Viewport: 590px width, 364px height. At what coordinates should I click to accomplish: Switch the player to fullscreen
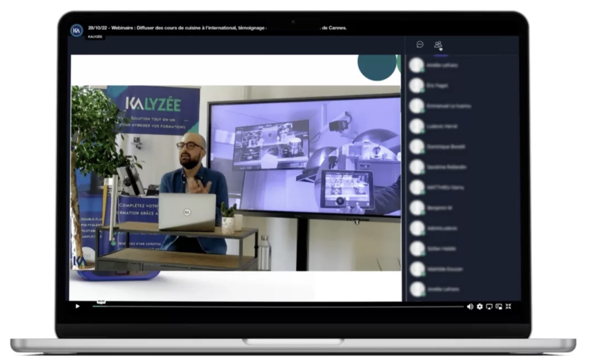click(508, 306)
